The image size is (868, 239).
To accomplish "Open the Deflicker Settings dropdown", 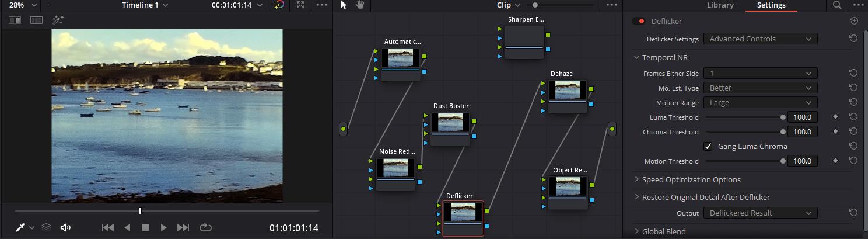I will click(760, 39).
